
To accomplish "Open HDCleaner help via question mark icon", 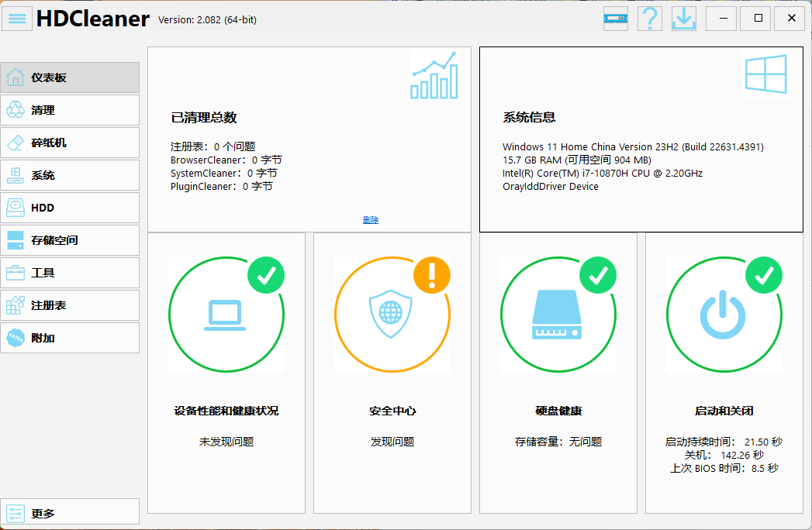I will click(649, 18).
